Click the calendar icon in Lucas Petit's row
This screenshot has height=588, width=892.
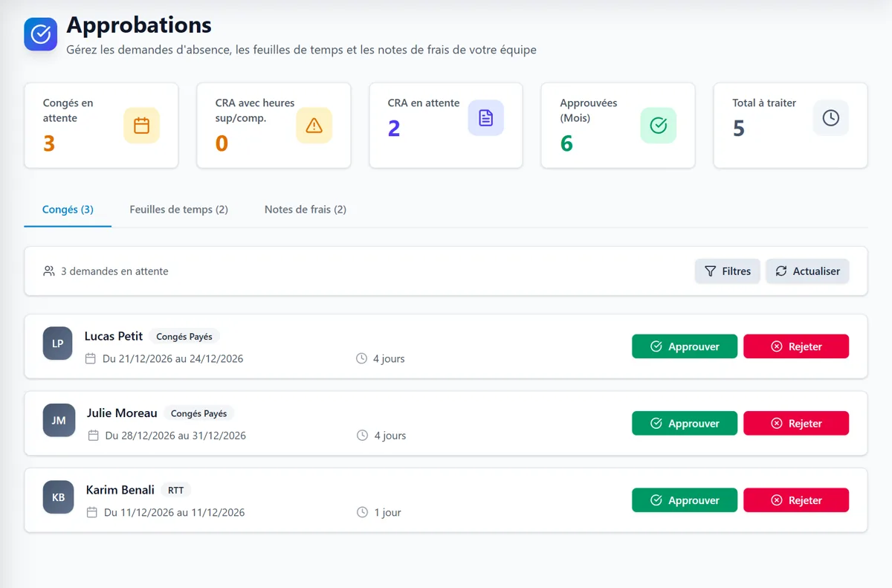91,358
